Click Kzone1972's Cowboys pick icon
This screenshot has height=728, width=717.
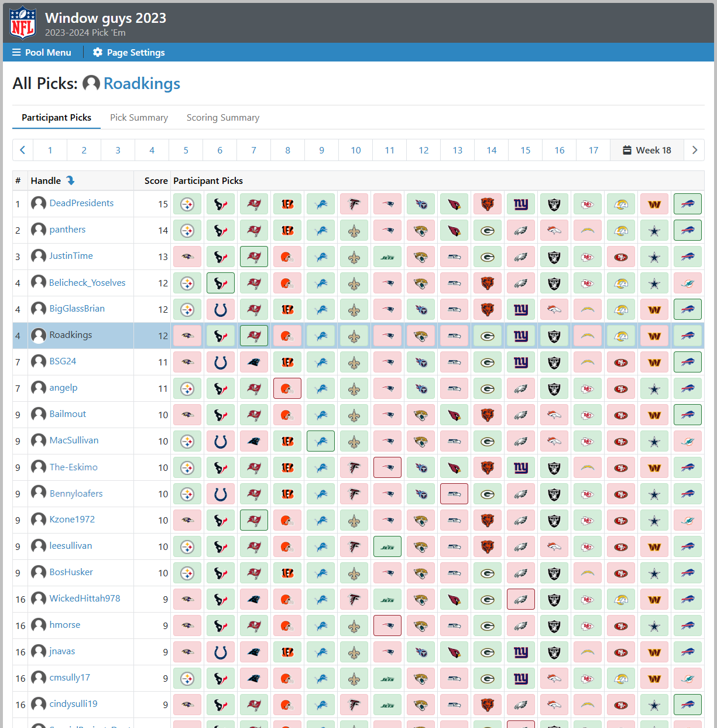click(x=654, y=520)
